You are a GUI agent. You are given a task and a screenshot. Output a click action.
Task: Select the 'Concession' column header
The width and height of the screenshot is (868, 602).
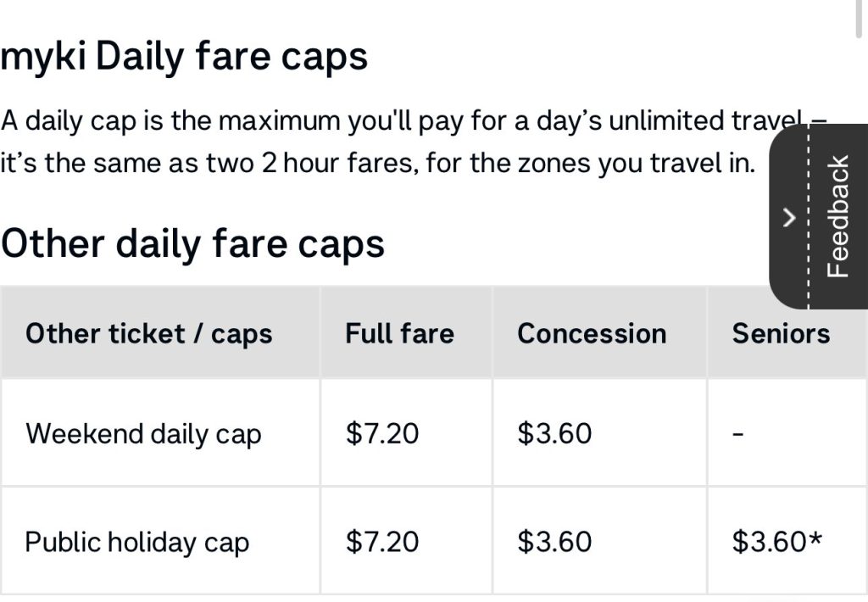pos(592,333)
